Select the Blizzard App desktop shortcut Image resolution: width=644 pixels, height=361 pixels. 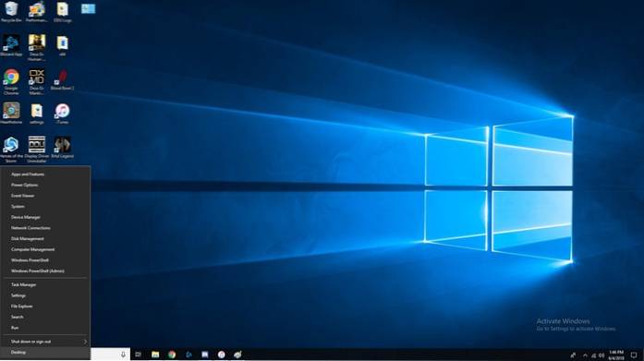(11, 45)
